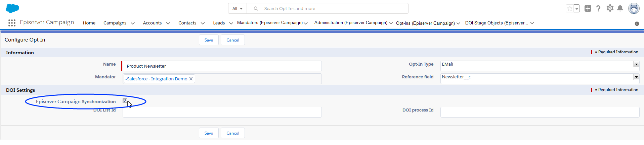Click the info icon below avatar
Image resolution: width=644 pixels, height=145 pixels.
637,23
